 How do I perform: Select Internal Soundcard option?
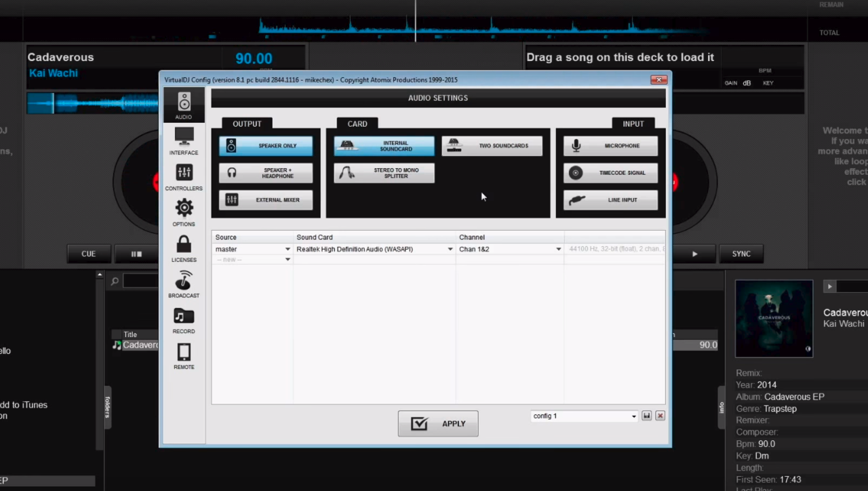384,146
